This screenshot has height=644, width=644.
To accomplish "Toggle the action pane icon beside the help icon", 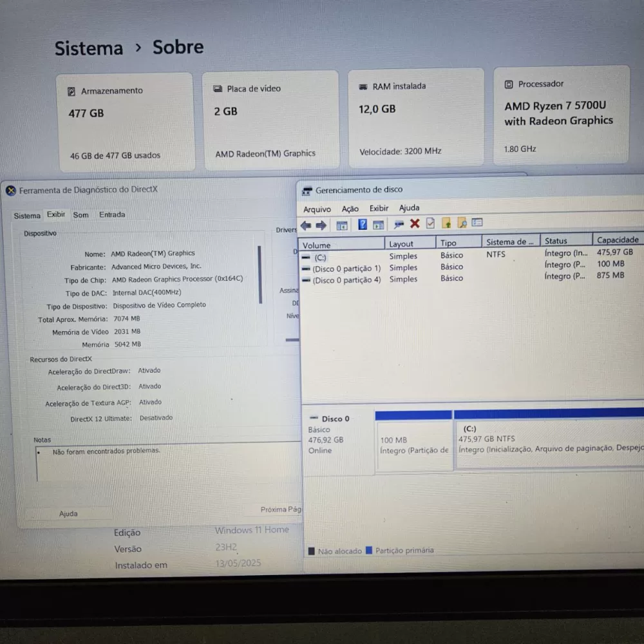I will point(378,225).
